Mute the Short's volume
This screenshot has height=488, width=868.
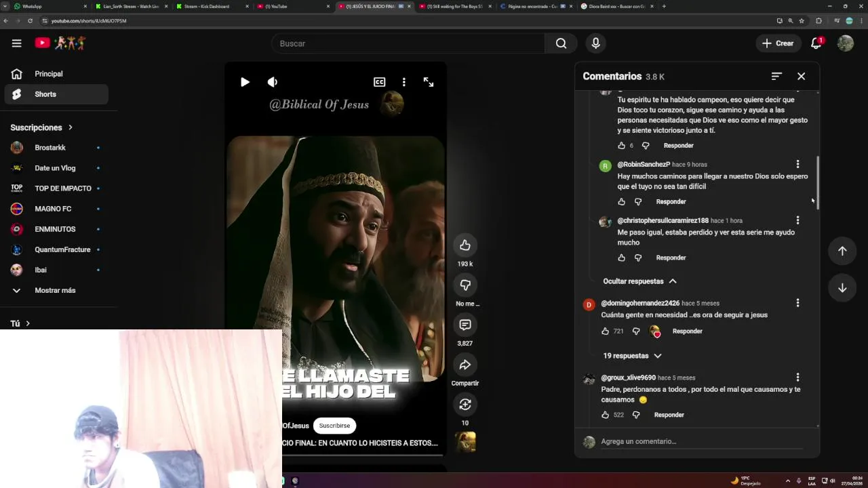click(273, 82)
